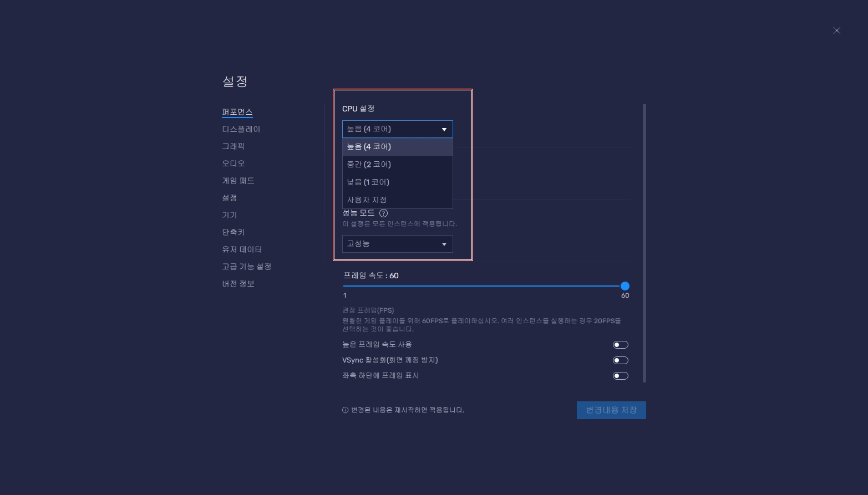Image resolution: width=868 pixels, height=495 pixels.
Task: Close the settings window with X icon
Action: (x=836, y=30)
